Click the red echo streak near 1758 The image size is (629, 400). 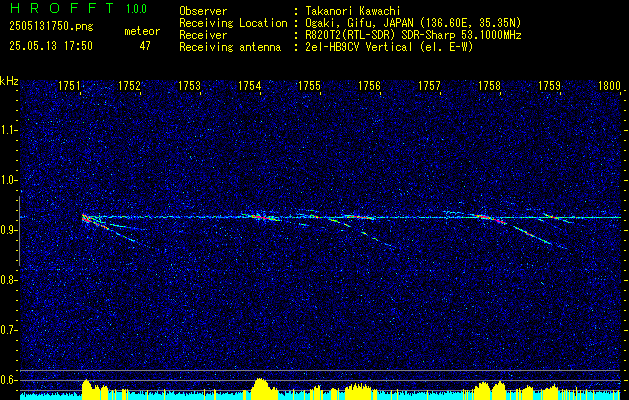[490, 218]
